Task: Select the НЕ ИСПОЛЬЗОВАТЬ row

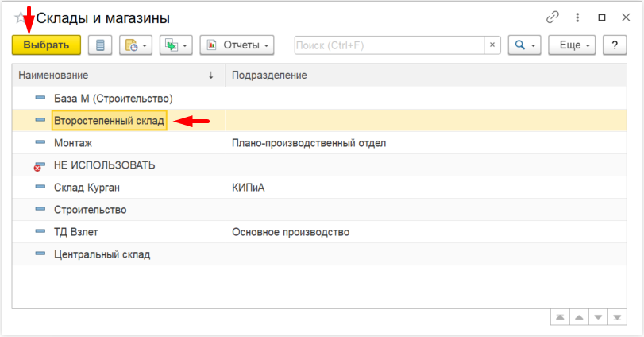Action: (x=319, y=165)
